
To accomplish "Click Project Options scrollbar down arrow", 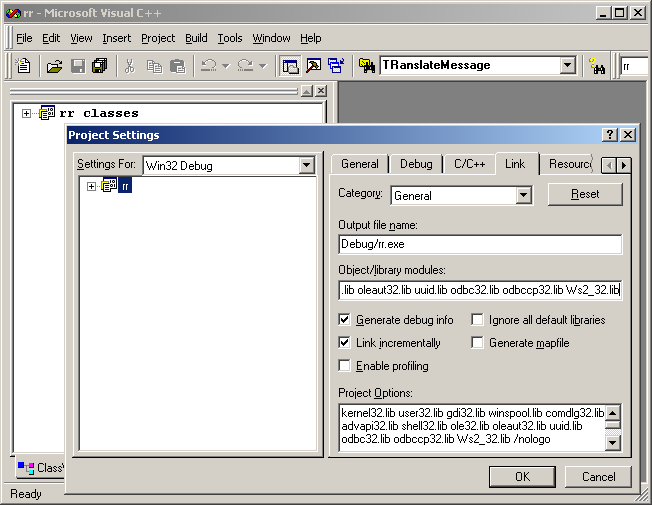I will pyautogui.click(x=613, y=443).
